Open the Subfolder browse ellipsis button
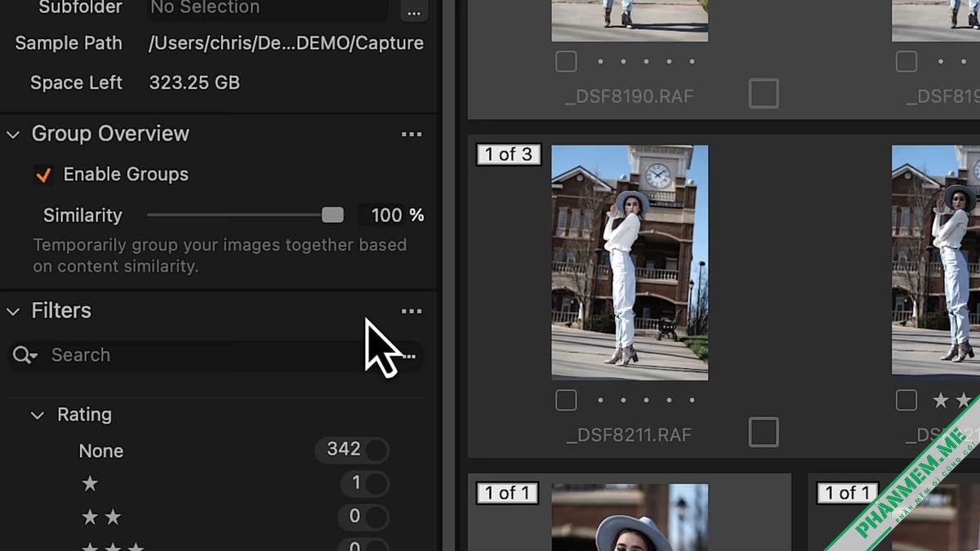The width and height of the screenshot is (980, 551). 414,11
